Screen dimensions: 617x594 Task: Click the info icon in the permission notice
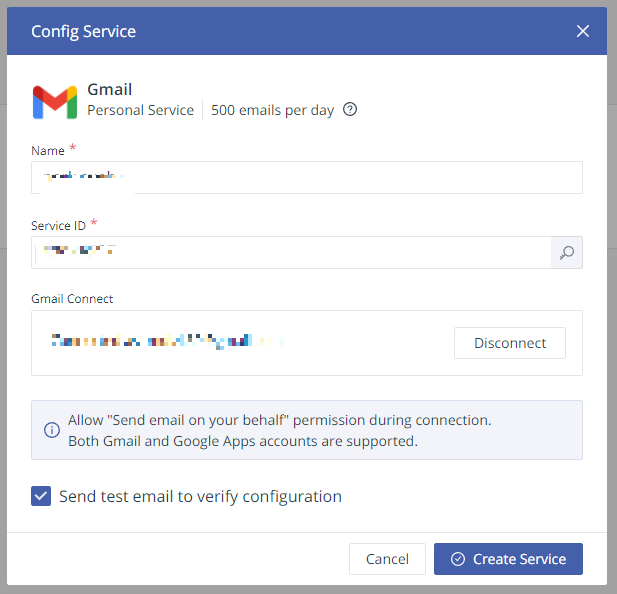52,430
